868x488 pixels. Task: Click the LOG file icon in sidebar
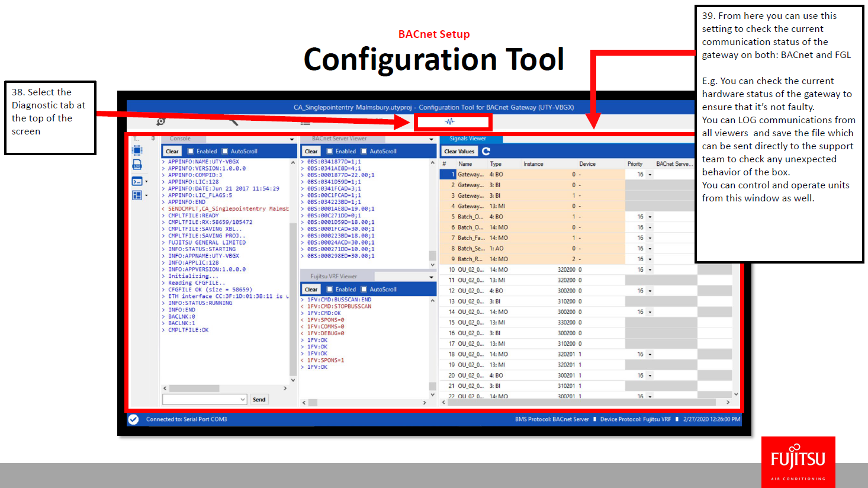coord(137,165)
